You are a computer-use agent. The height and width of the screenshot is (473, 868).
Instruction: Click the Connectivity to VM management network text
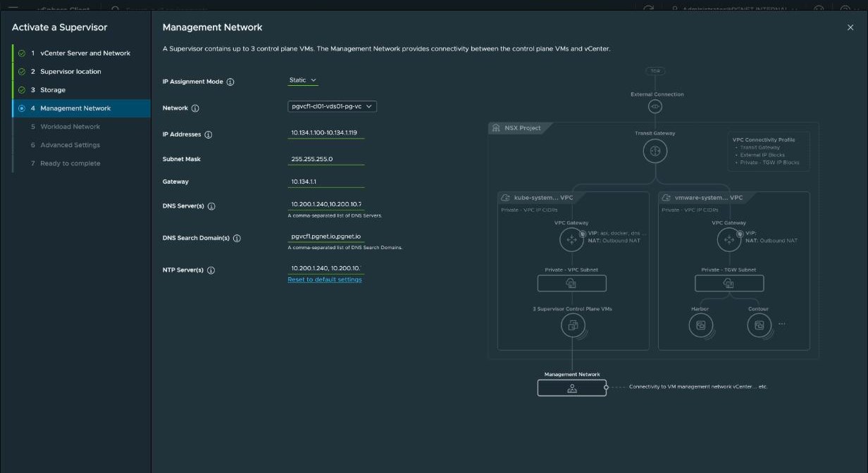697,387
